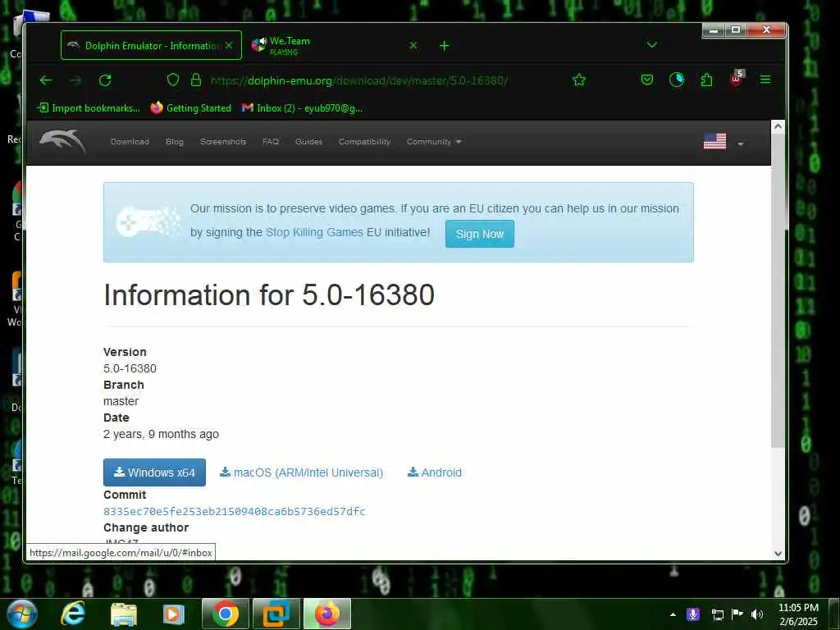Open the Gmail Inbox (2) bookmark

coord(302,108)
